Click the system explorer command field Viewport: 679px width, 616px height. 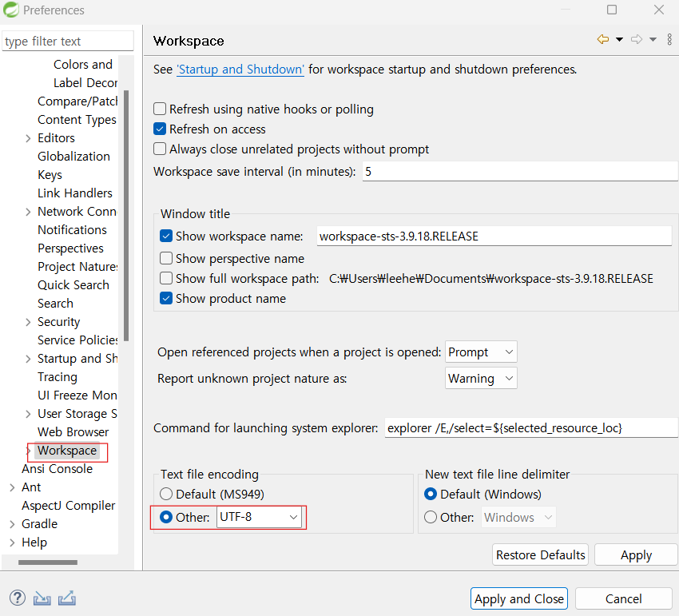[x=531, y=428]
